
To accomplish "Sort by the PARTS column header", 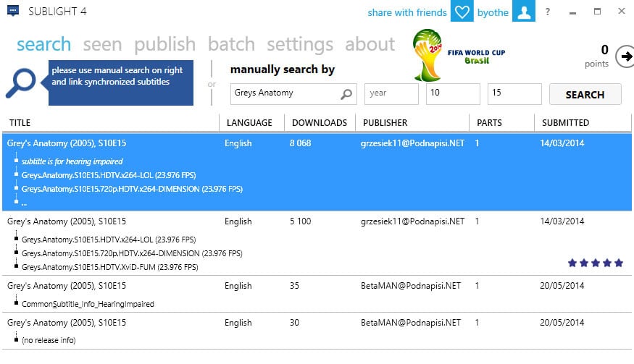I will click(501, 123).
